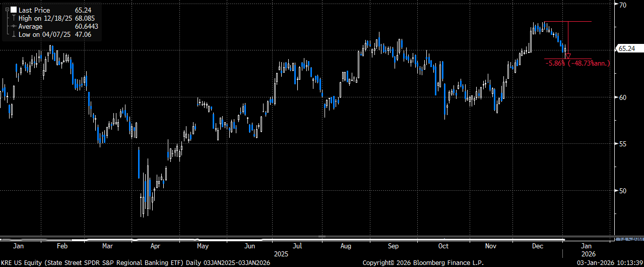Select the High marker icon in legend
Viewport: 644px width, 267px height.
[x=14, y=18]
